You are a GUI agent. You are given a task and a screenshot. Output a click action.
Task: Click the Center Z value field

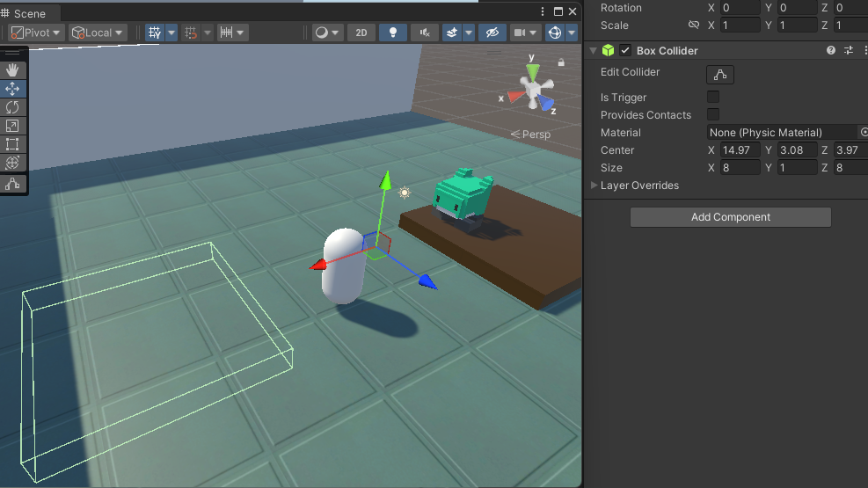click(850, 150)
